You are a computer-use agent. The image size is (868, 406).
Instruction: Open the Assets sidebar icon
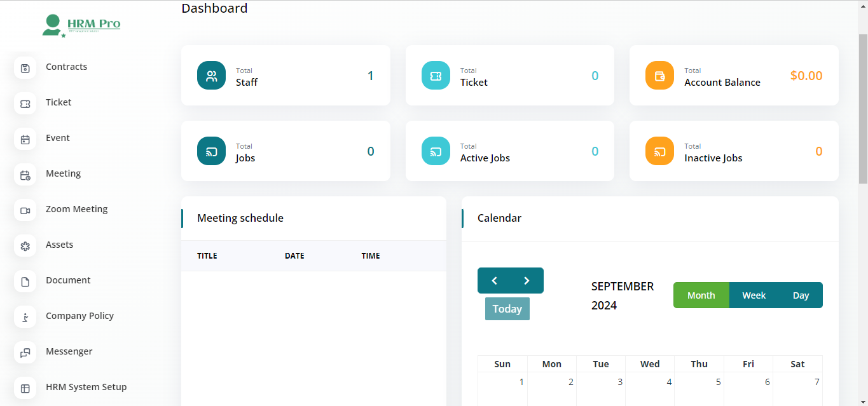(25, 245)
